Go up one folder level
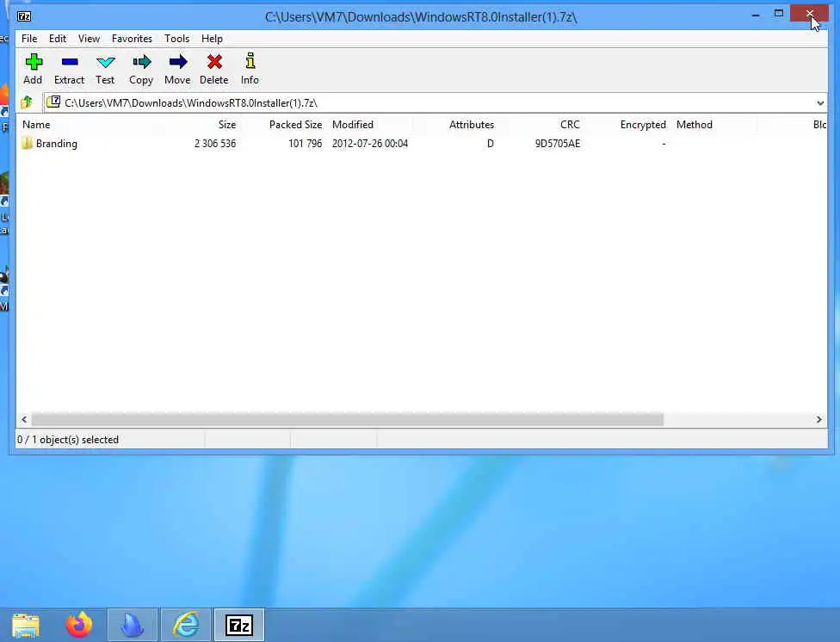 point(27,102)
